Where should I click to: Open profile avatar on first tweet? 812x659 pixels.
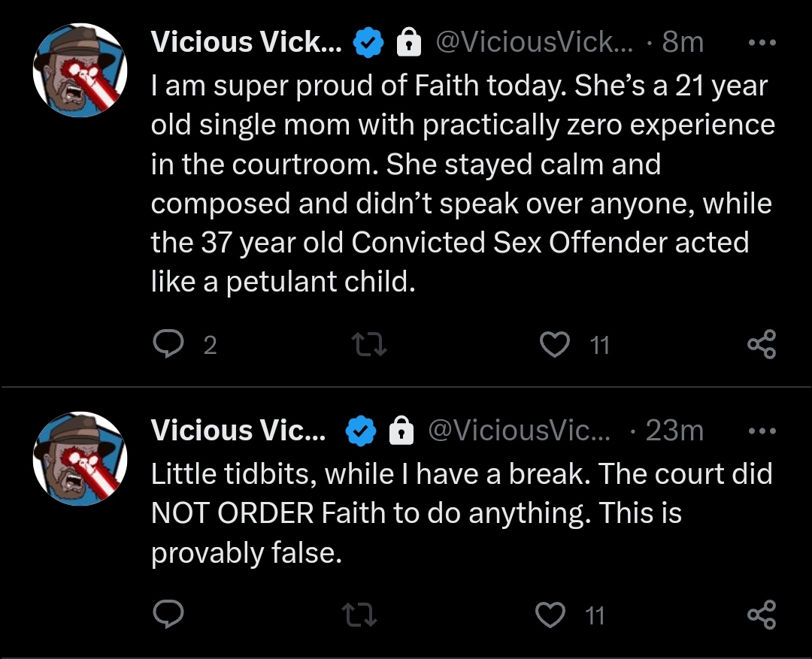coord(80,70)
